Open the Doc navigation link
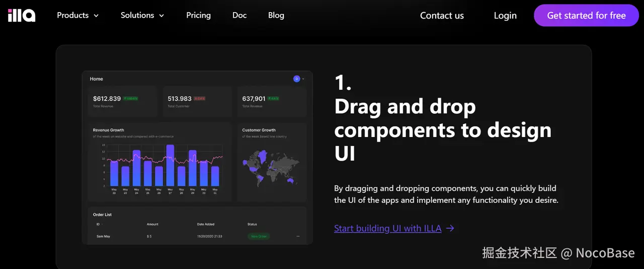 click(239, 16)
